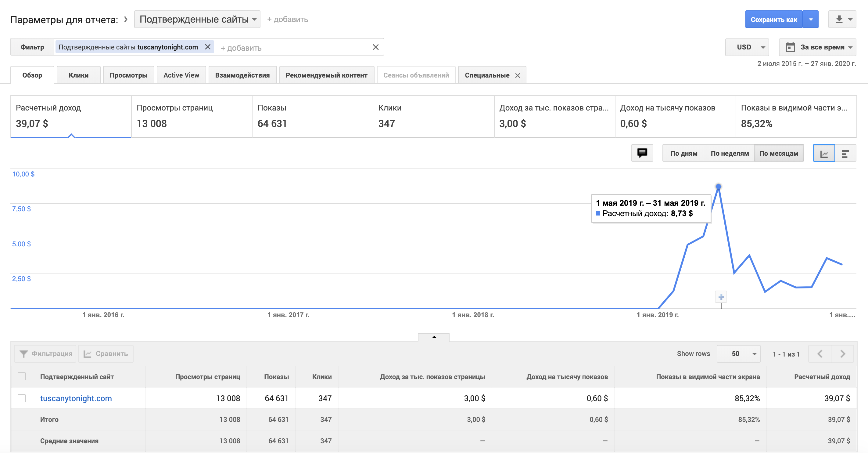868x453 pixels.
Task: Clear all filters with the X
Action: coord(376,47)
